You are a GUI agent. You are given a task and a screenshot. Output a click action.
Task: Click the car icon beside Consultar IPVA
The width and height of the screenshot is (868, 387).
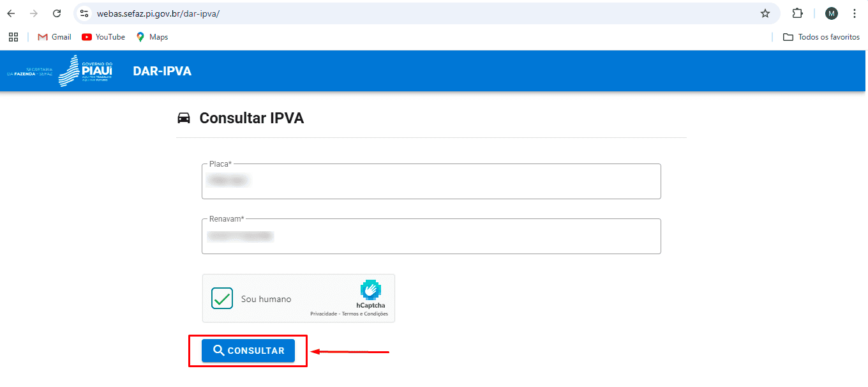(x=184, y=118)
